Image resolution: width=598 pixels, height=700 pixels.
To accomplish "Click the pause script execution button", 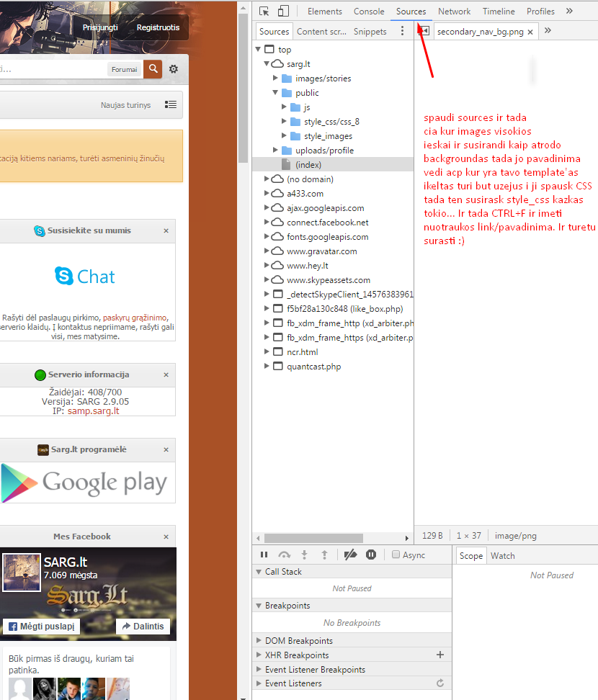I will tap(264, 555).
